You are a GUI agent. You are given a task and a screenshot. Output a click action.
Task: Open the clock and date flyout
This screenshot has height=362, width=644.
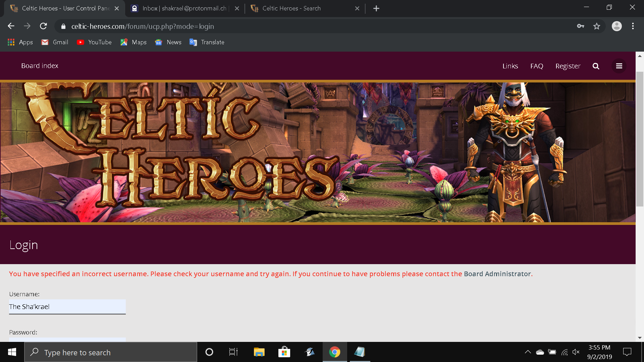599,352
